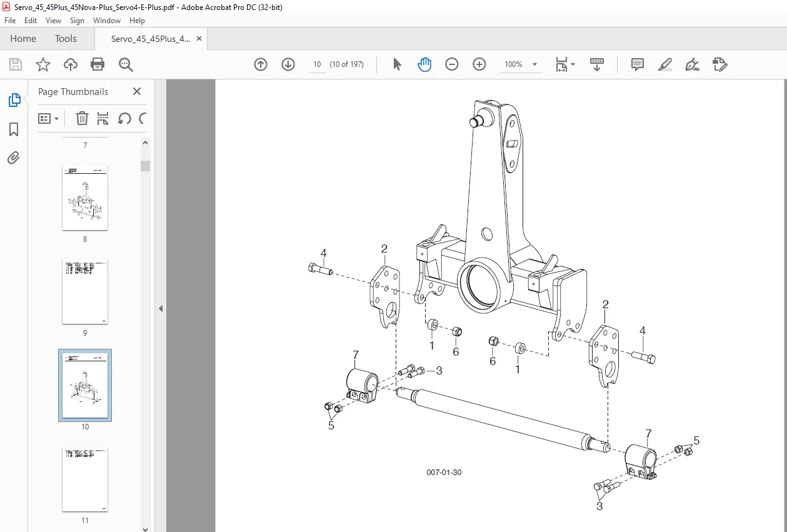Select the Servo_45_45Plus document tab
Viewport: 787px width, 532px height.
[151, 39]
